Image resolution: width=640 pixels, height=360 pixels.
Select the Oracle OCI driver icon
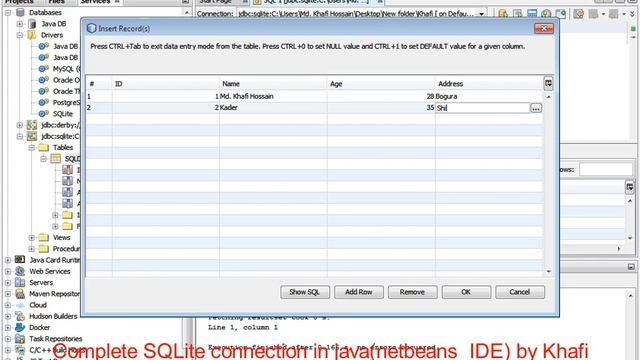point(44,80)
